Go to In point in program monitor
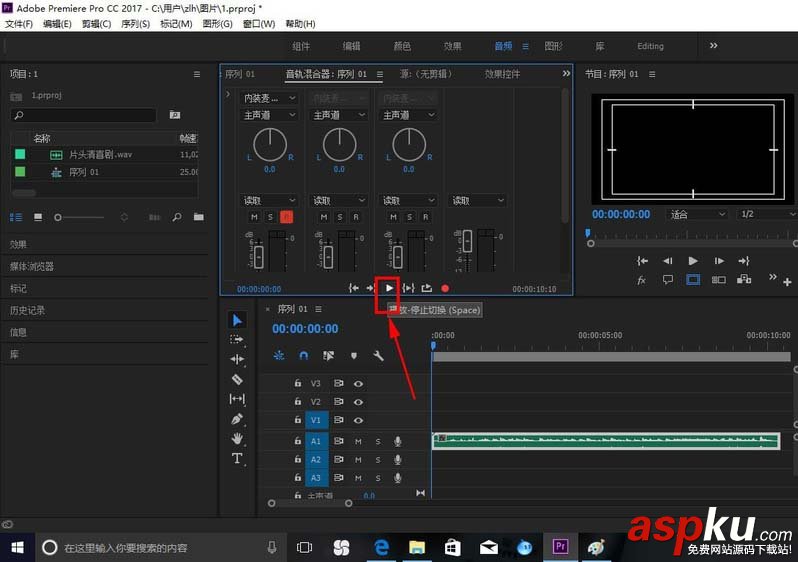 pos(642,261)
